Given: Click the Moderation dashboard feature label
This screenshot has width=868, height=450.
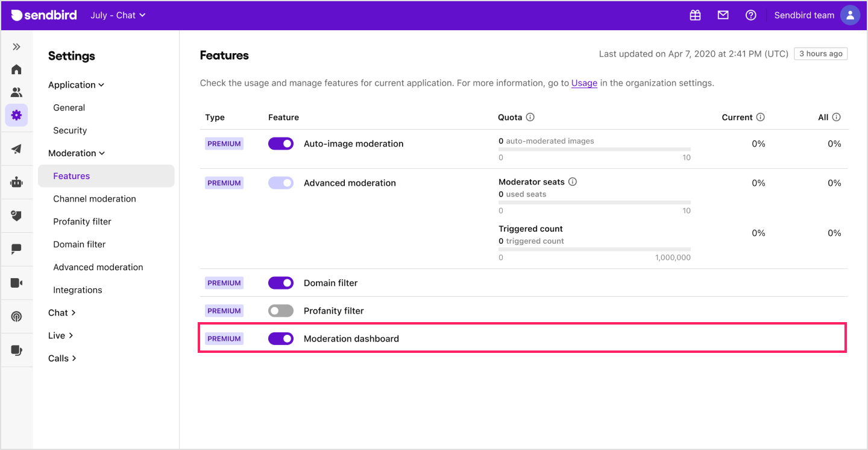Looking at the screenshot, I should click(x=351, y=338).
